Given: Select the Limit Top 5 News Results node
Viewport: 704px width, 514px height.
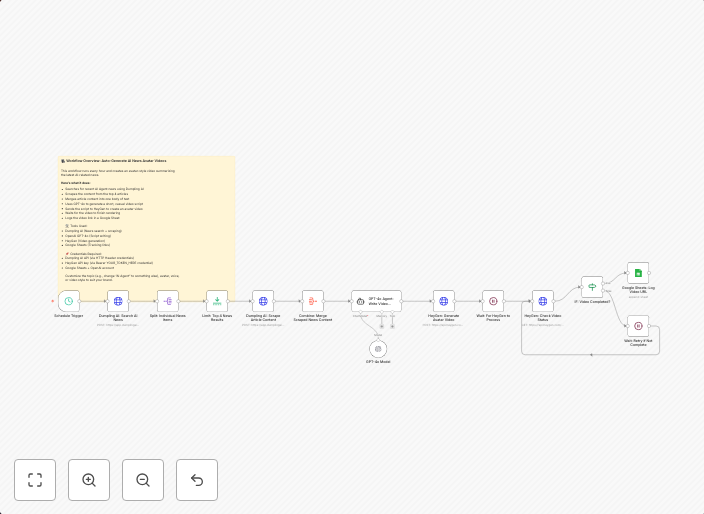Looking at the screenshot, I should [217, 301].
